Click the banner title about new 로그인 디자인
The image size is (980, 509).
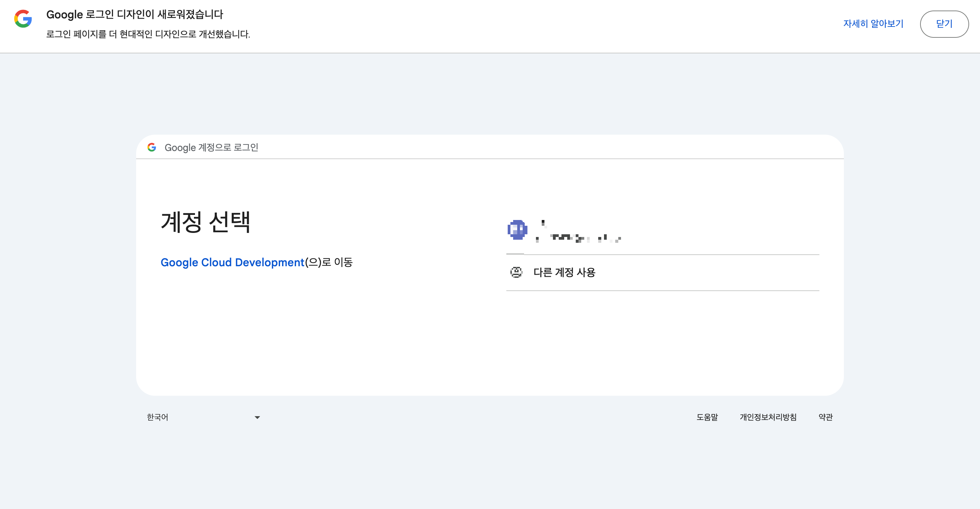tap(135, 14)
